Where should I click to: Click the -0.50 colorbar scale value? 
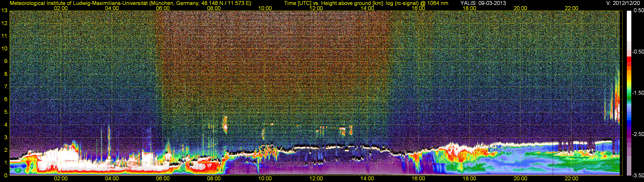[x=638, y=52]
